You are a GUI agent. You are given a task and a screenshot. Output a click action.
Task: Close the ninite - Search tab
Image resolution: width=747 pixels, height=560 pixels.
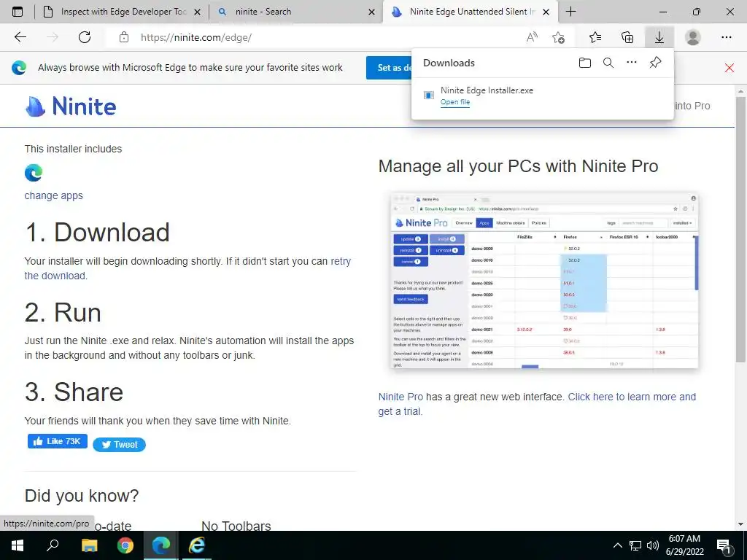371,12
